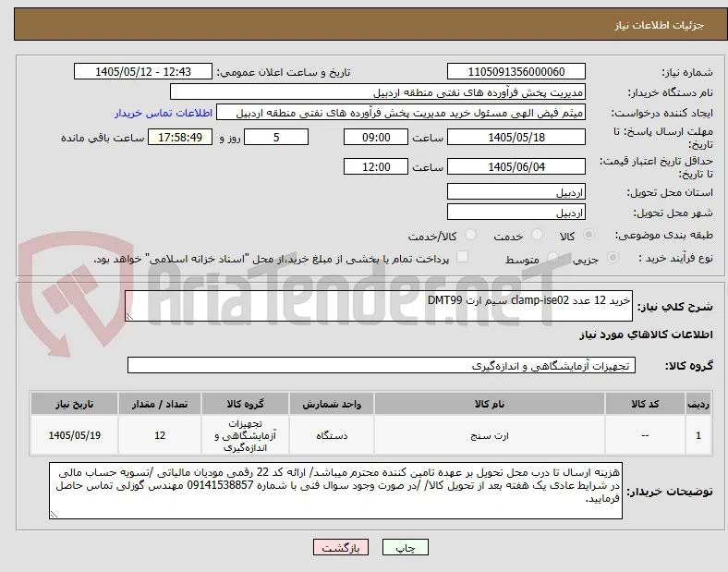728x572 pixels.
Task: Select the خدمت radio button
Action: [537, 235]
